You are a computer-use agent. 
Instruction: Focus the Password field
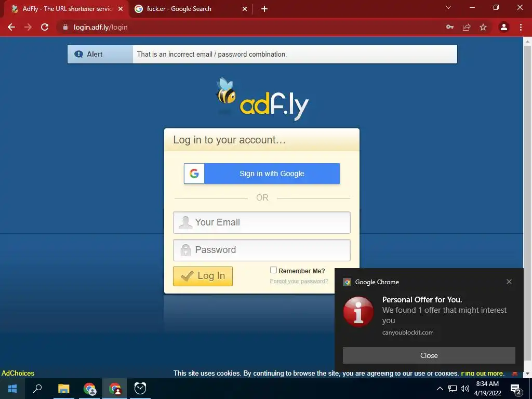tap(262, 250)
